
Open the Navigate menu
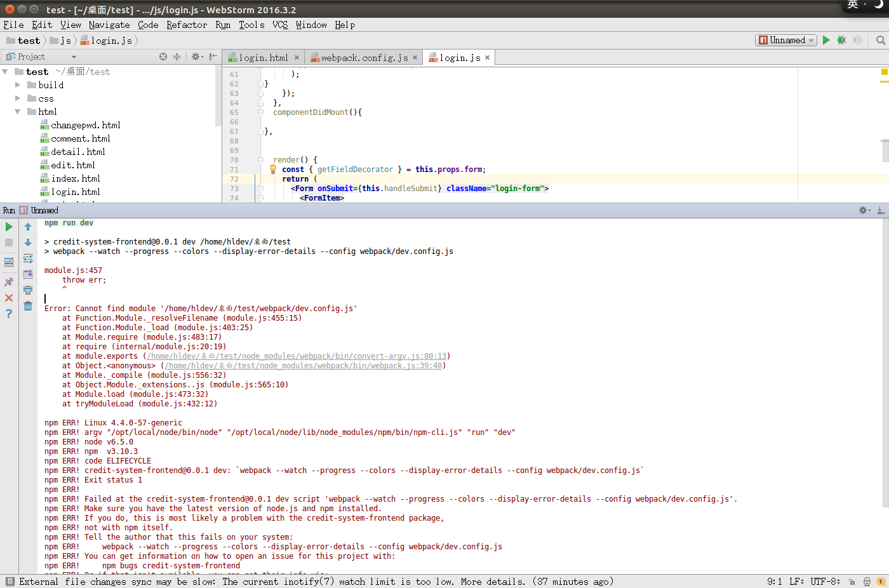[x=109, y=25]
